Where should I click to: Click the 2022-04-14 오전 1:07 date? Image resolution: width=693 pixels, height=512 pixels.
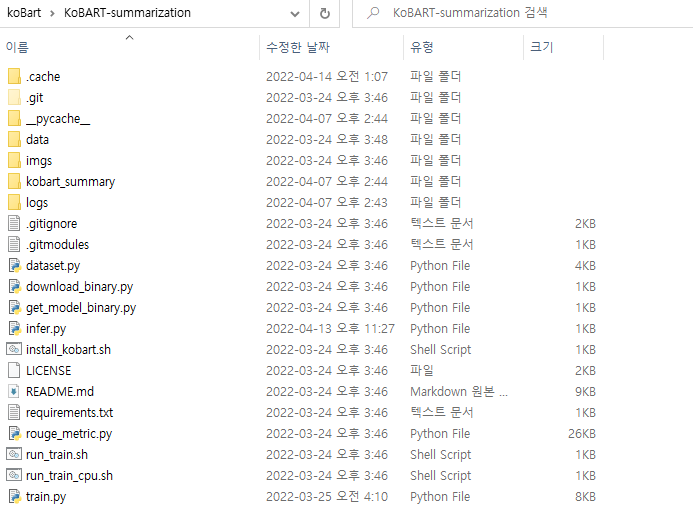pyautogui.click(x=327, y=76)
